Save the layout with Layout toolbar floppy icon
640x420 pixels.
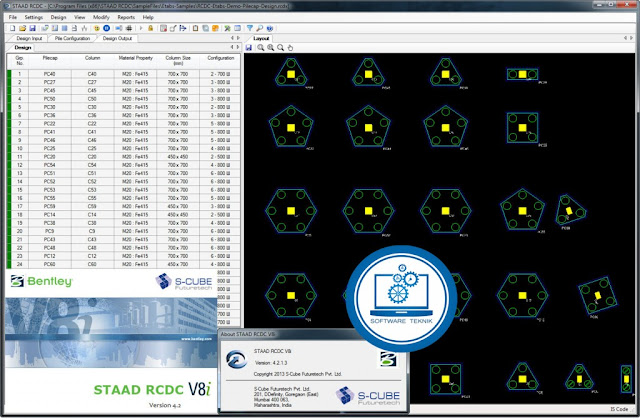(248, 48)
